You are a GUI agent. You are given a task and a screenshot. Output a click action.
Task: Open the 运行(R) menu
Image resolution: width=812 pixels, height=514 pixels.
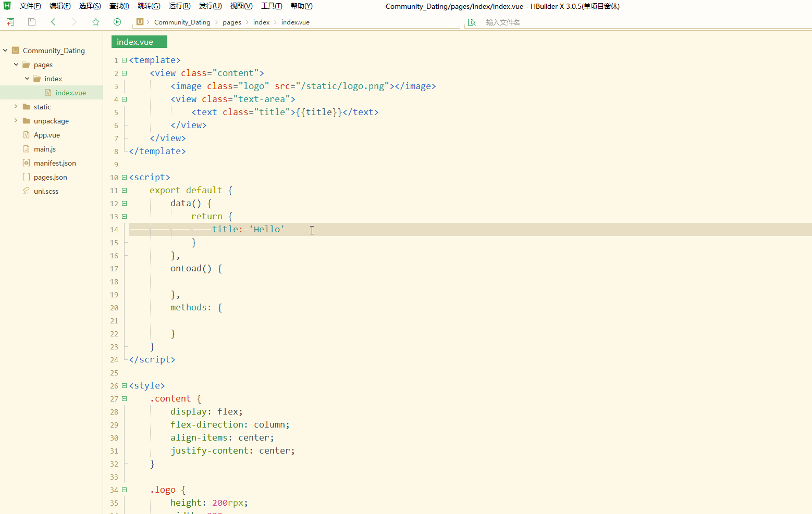coord(179,6)
